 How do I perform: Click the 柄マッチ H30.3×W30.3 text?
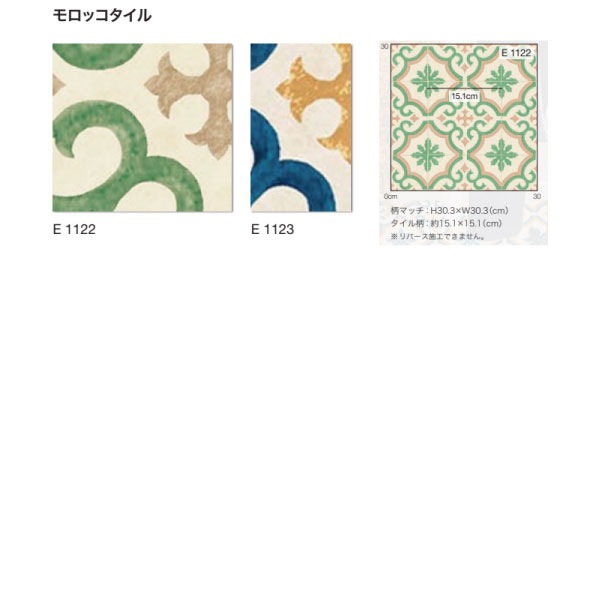[x=449, y=210]
